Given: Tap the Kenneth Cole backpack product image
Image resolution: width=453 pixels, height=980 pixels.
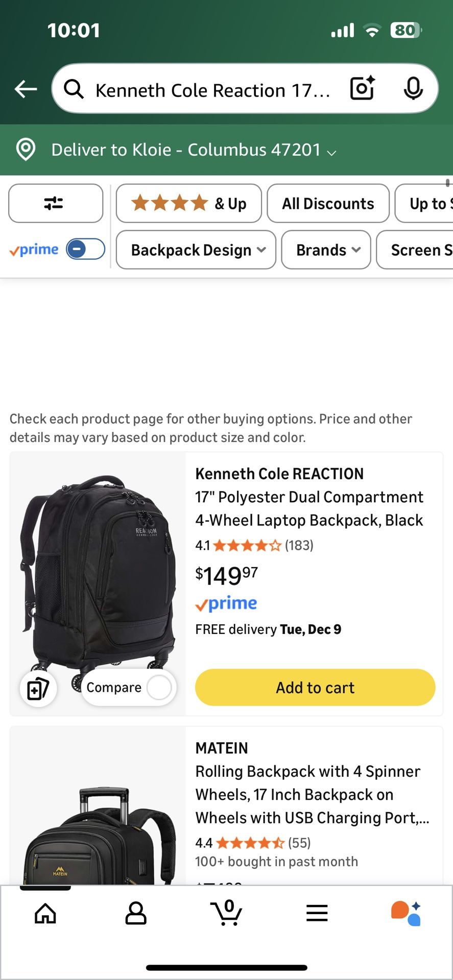Looking at the screenshot, I should click(x=97, y=572).
